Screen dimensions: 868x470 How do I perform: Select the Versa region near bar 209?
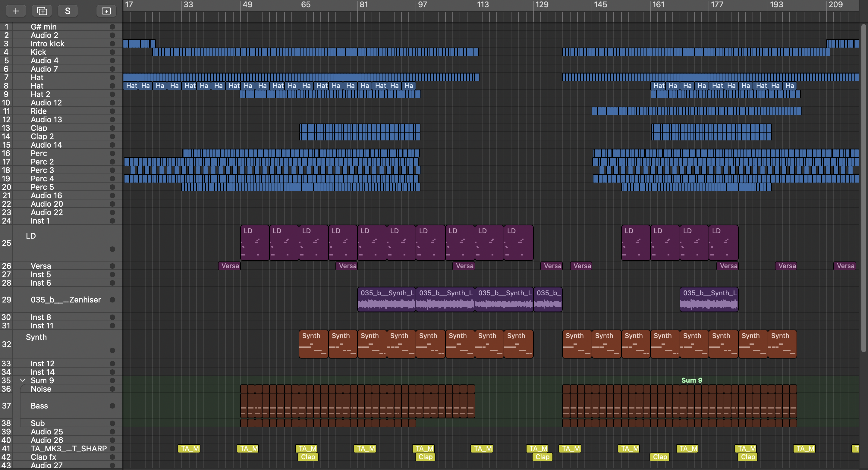pyautogui.click(x=845, y=266)
